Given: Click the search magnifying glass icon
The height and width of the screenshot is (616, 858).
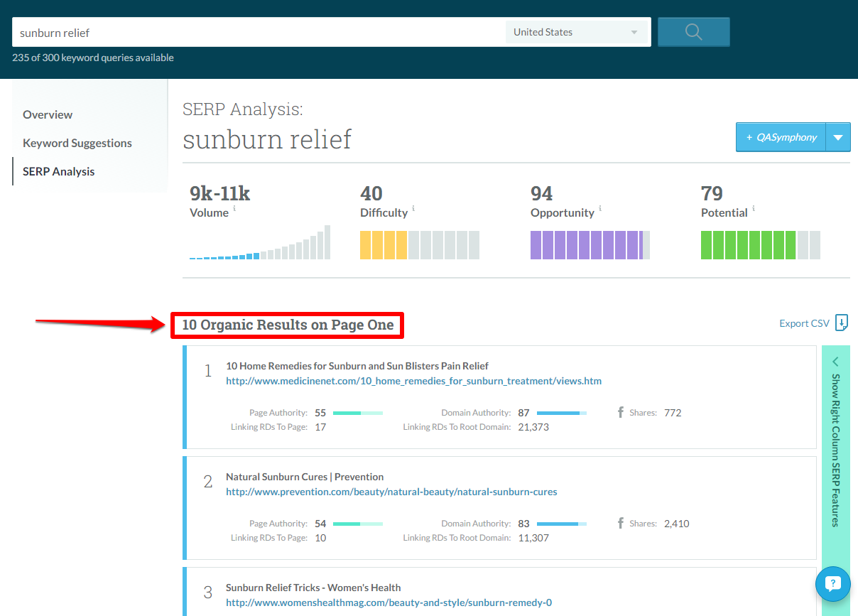Looking at the screenshot, I should click(693, 32).
